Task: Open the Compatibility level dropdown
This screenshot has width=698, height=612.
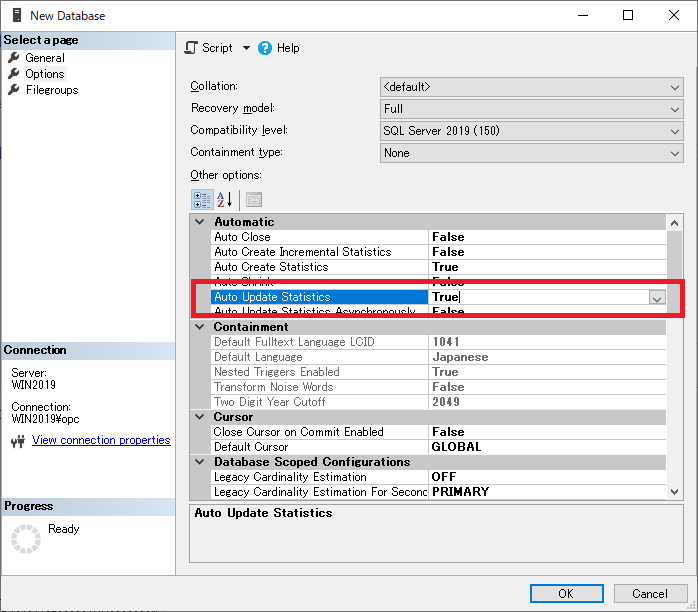Action: coord(532,131)
